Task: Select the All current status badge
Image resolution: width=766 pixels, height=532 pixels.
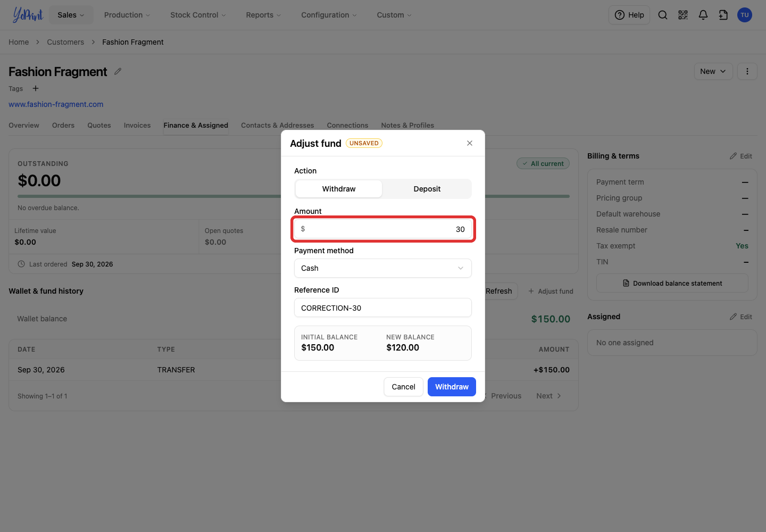Action: 543,164
